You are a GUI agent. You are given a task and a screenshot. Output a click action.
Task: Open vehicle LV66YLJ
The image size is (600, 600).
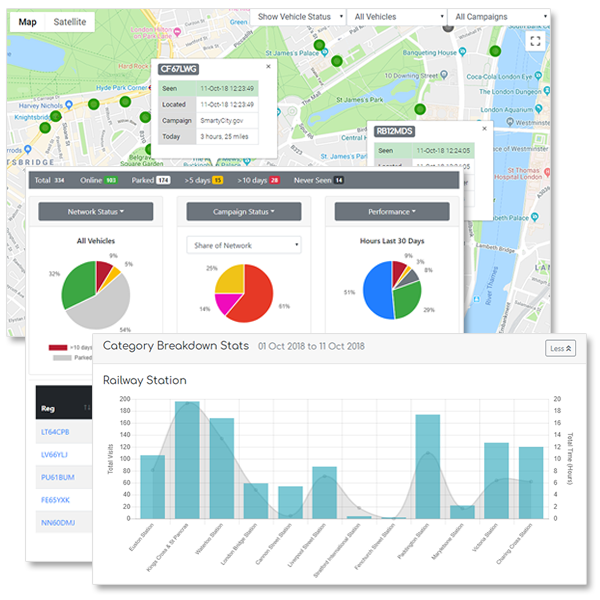(x=54, y=455)
